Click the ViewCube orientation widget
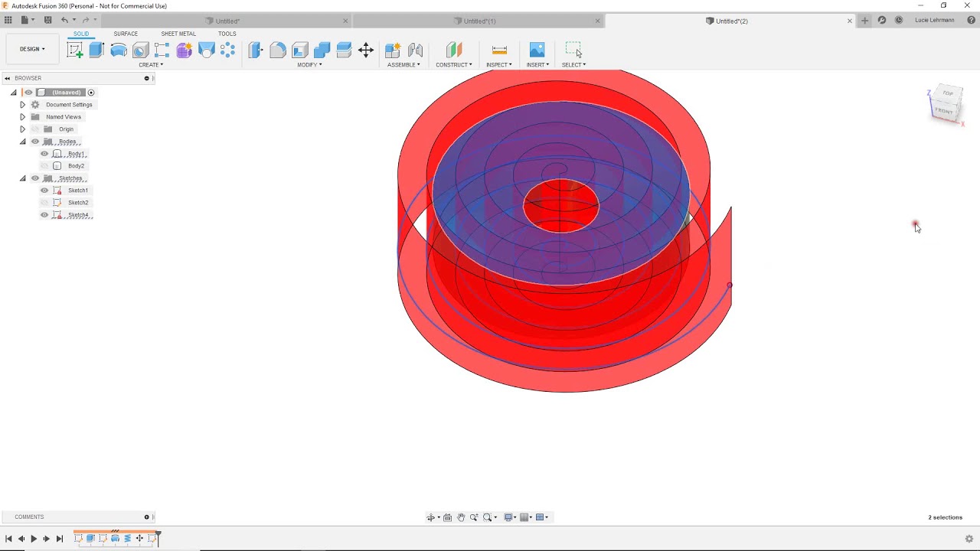 946,104
